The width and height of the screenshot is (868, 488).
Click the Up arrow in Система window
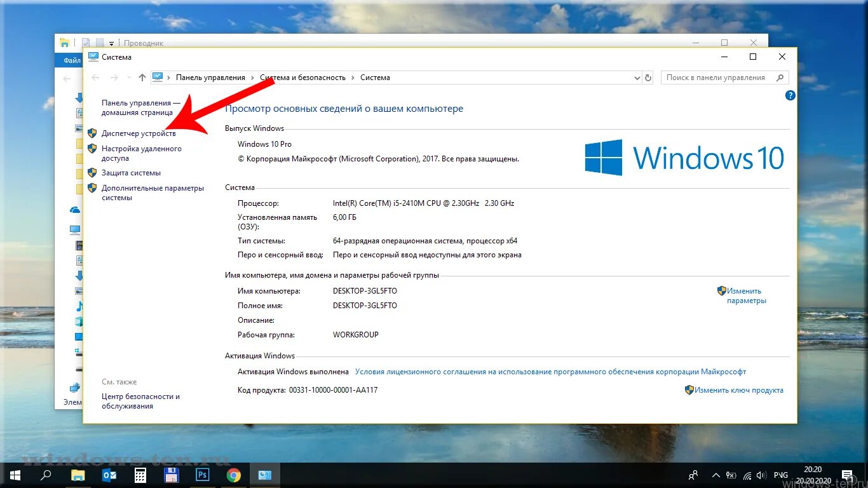142,78
